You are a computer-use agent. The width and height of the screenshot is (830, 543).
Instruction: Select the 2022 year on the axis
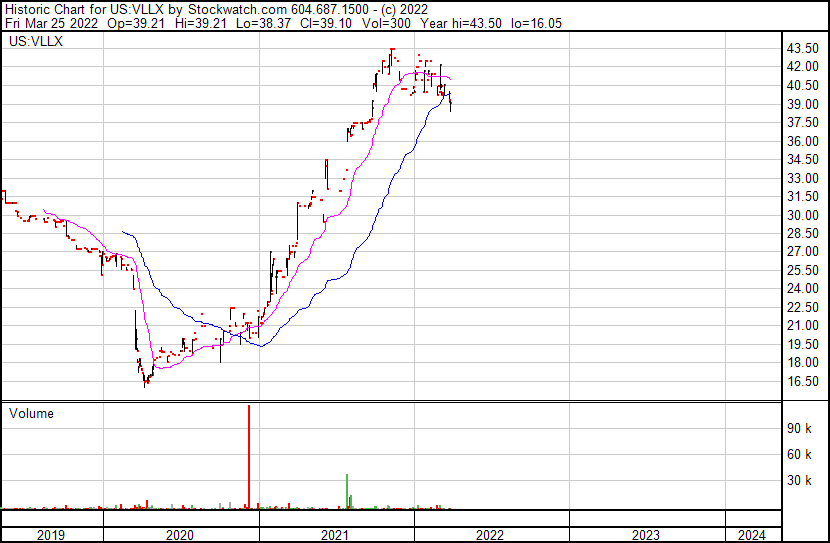491,535
